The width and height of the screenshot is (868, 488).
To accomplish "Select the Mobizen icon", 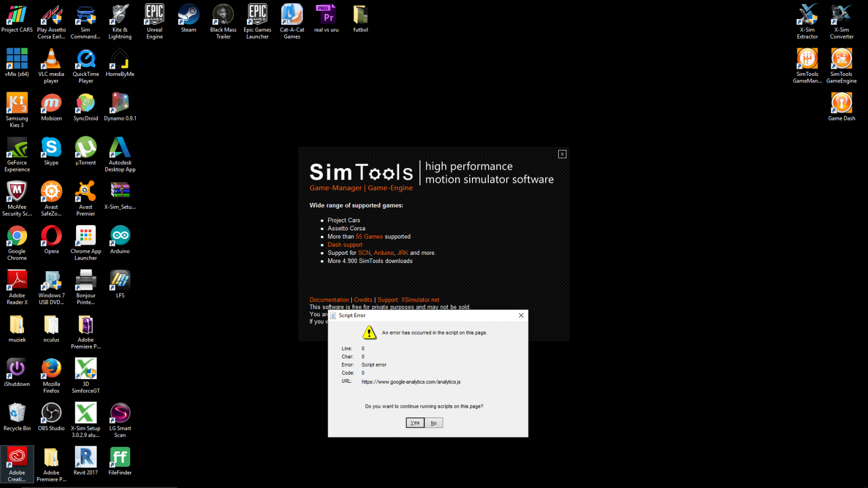I will (52, 107).
